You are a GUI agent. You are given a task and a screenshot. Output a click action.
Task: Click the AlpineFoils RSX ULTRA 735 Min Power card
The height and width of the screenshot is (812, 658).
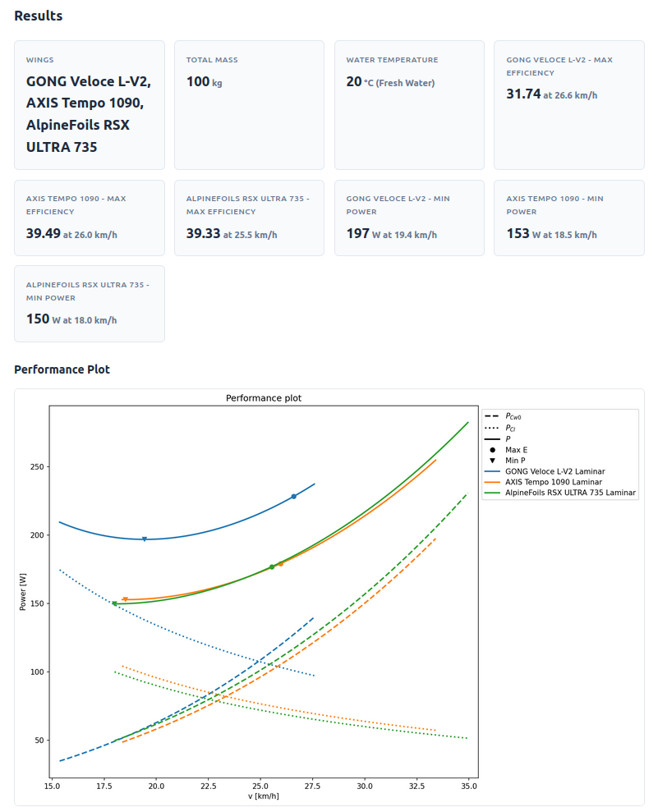(x=90, y=304)
